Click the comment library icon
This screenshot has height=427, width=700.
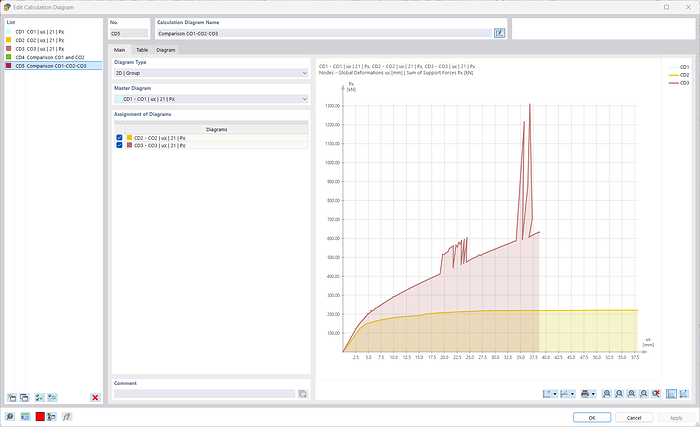pyautogui.click(x=302, y=394)
